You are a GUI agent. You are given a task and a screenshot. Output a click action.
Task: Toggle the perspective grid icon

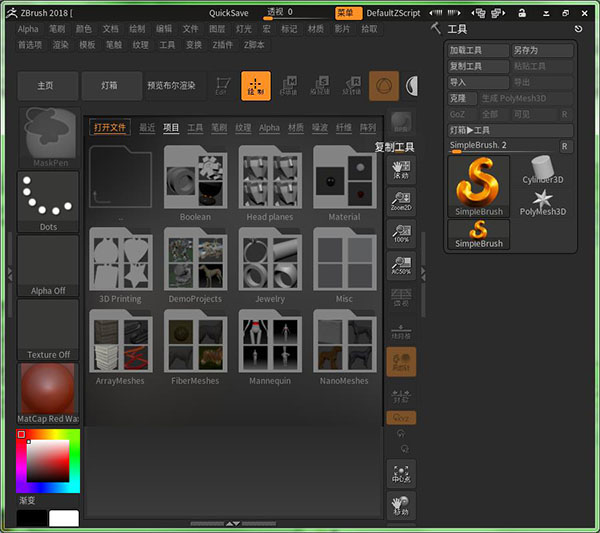pyautogui.click(x=401, y=298)
